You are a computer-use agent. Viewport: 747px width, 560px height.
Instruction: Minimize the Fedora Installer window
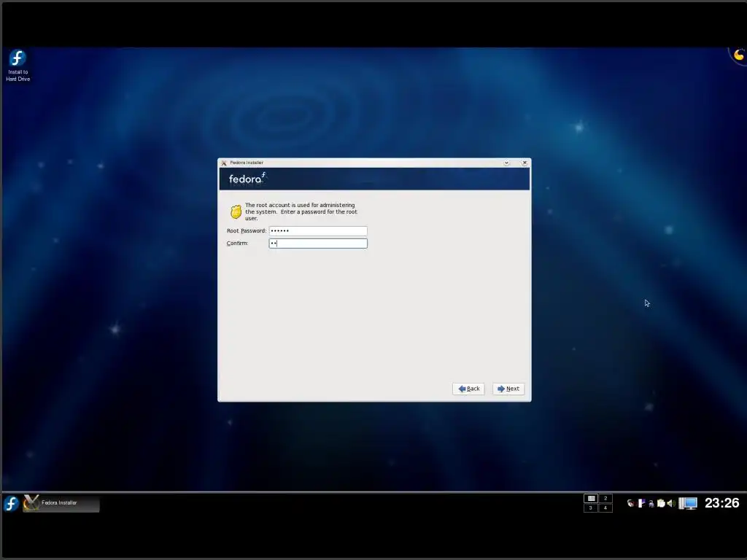[x=506, y=163]
